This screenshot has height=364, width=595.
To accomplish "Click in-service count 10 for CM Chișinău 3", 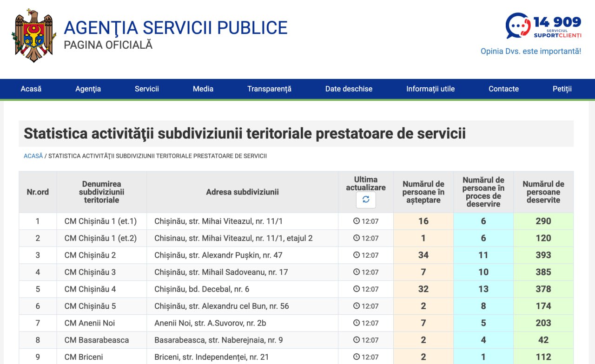I will 483,272.
